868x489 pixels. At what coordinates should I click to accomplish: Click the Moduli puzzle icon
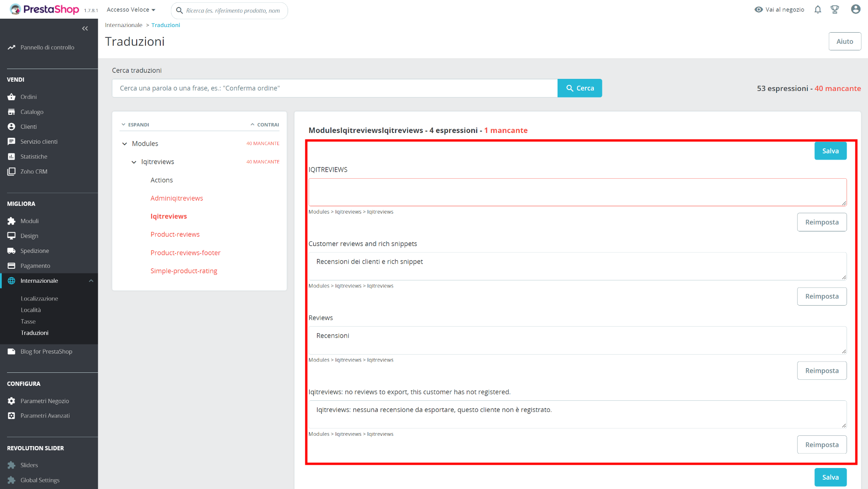(12, 221)
